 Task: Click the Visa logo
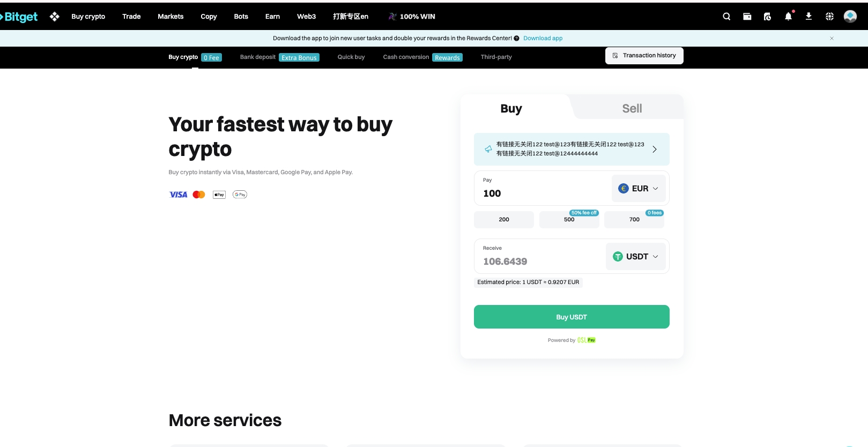178,195
